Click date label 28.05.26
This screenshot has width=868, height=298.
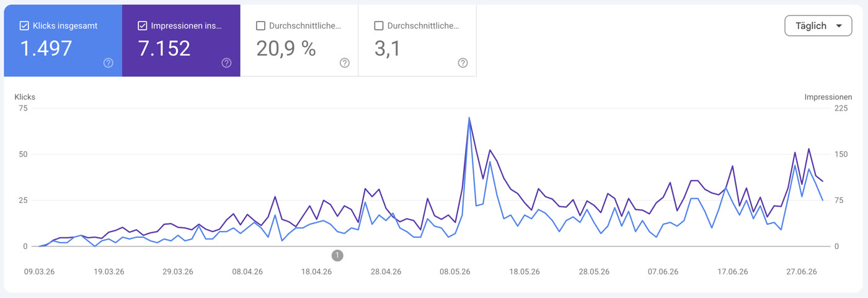[x=594, y=272]
